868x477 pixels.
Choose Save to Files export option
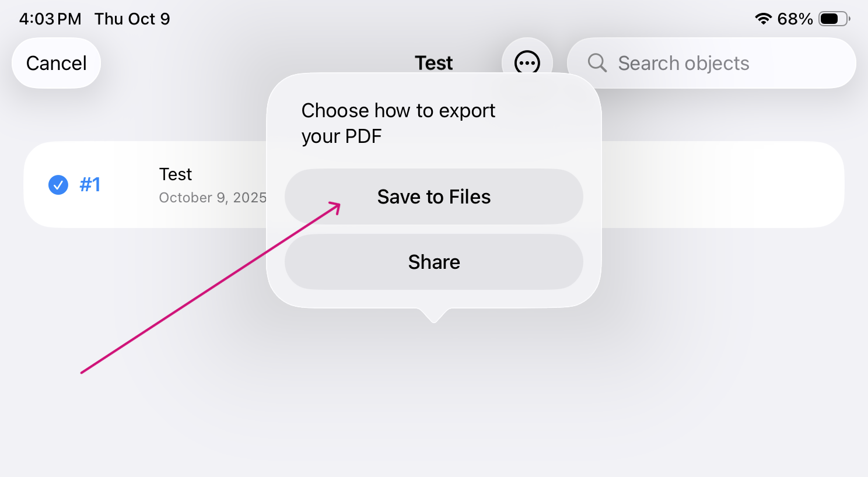(x=433, y=197)
